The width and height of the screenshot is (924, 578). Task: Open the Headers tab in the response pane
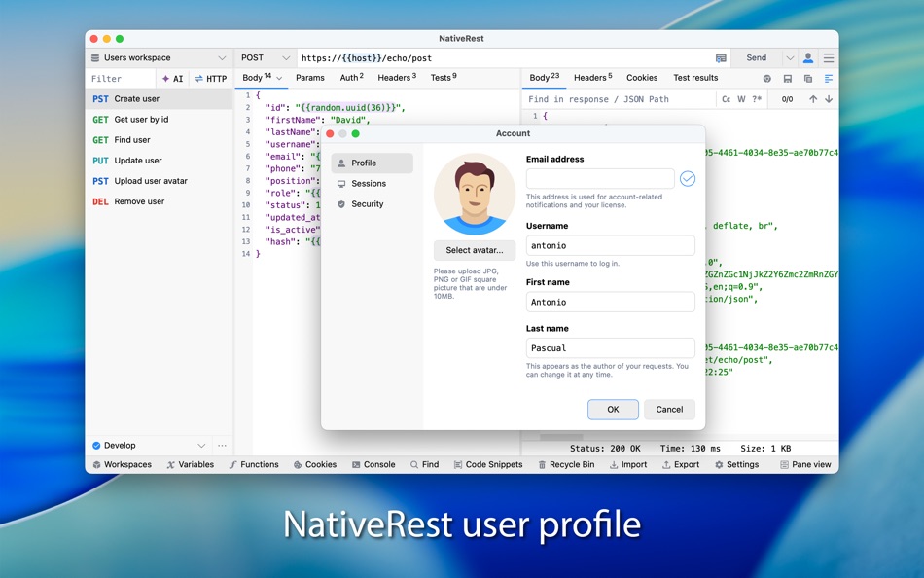tap(588, 78)
